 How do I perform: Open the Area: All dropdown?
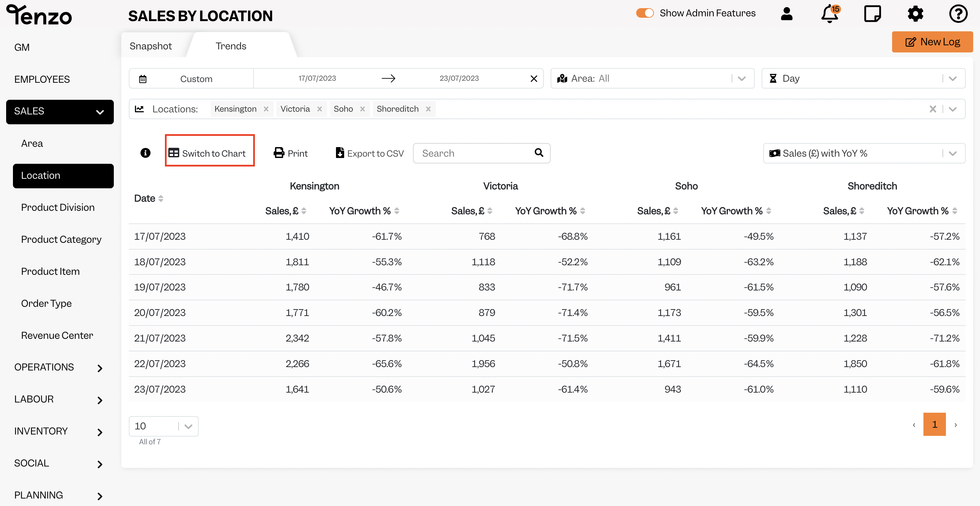click(652, 79)
